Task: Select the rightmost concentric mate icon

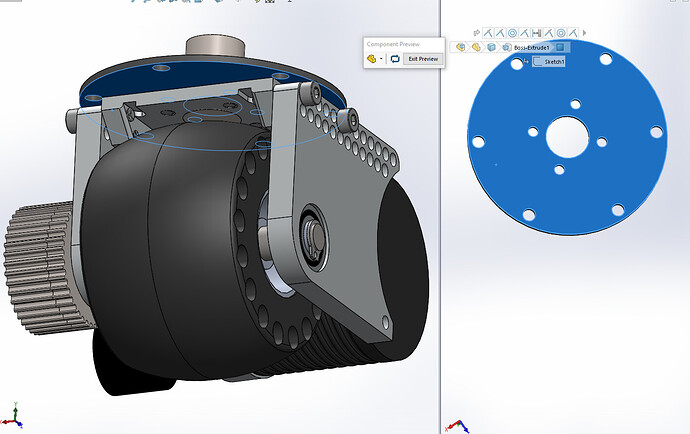Action: coord(561,33)
